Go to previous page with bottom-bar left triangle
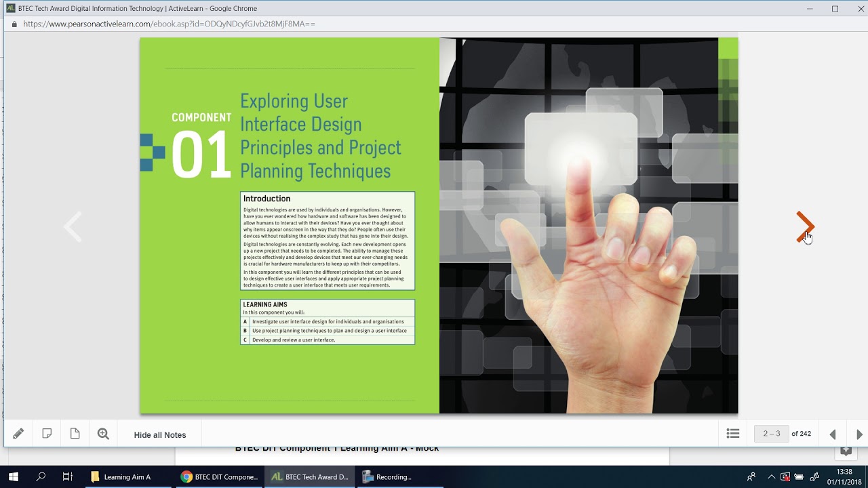Viewport: 868px width, 488px height. [833, 434]
